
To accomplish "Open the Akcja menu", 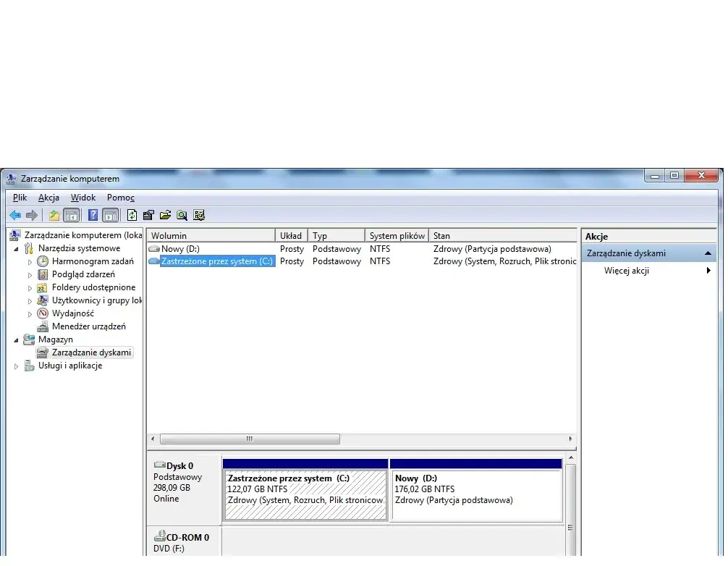I will (48, 198).
